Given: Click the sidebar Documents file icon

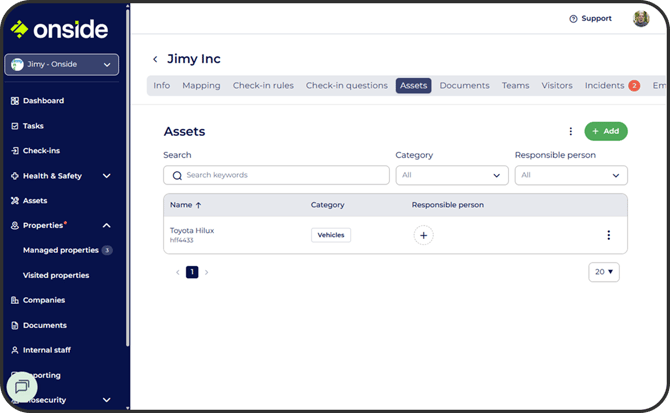Looking at the screenshot, I should click(15, 325).
